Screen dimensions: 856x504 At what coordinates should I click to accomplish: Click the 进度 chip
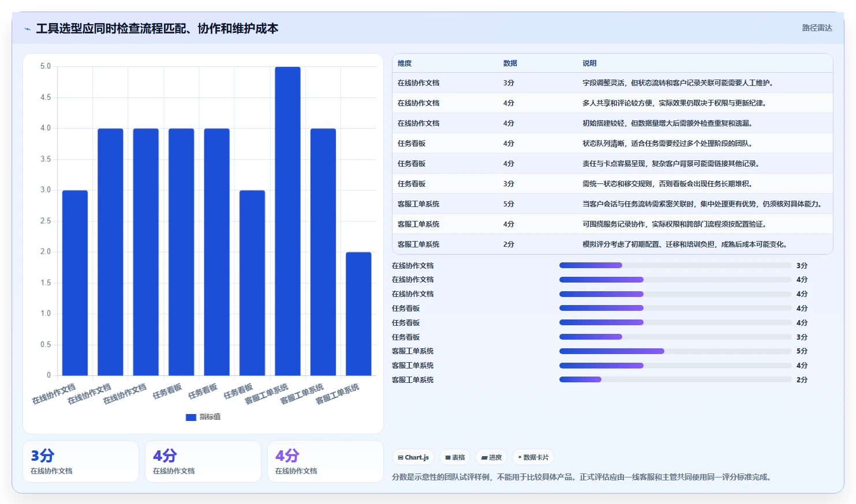[x=491, y=457]
